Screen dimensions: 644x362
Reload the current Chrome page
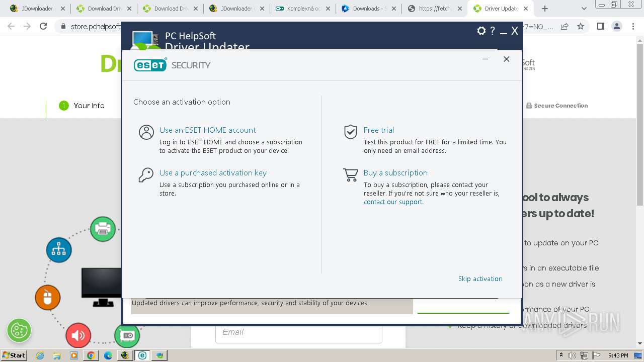pos(43,26)
